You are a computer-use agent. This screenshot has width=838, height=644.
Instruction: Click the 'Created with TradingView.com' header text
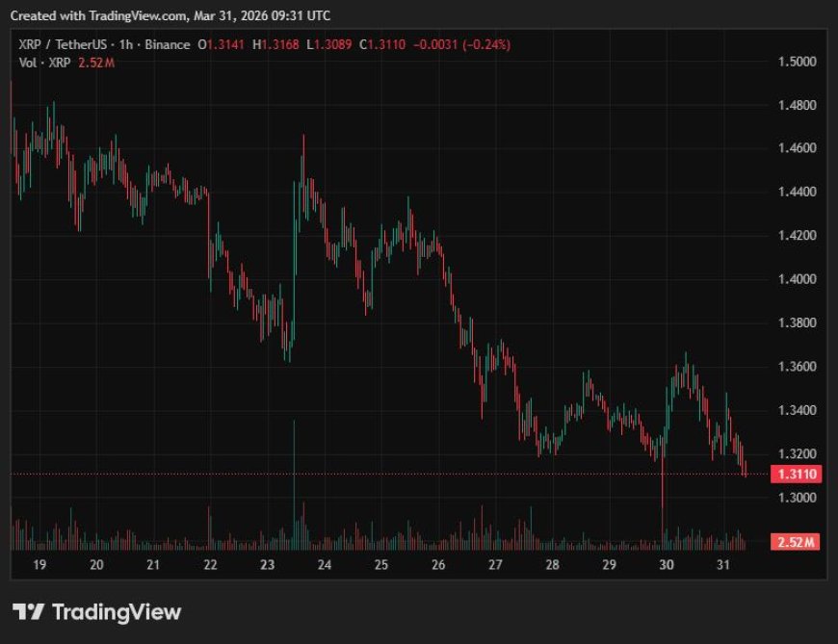tap(93, 15)
